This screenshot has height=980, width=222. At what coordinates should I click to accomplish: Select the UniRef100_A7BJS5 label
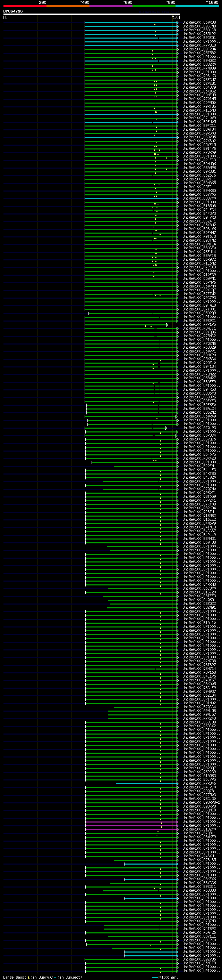(x=199, y=860)
